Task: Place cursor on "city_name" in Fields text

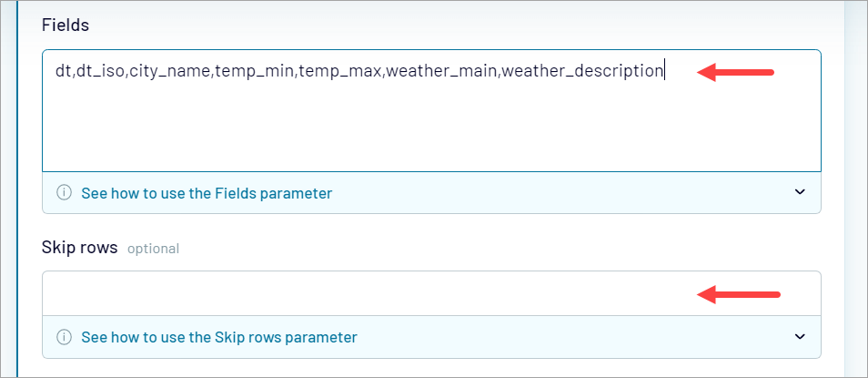Action: click(x=170, y=71)
